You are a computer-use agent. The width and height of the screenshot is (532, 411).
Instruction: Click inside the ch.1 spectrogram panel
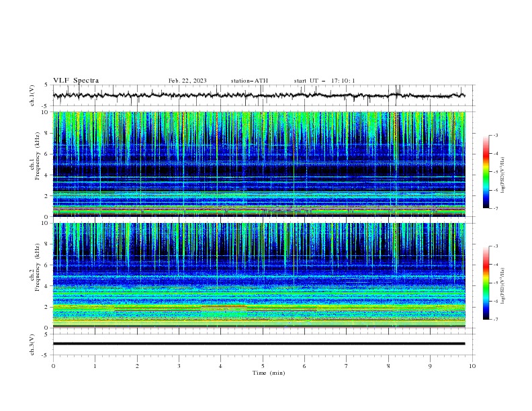(259, 164)
